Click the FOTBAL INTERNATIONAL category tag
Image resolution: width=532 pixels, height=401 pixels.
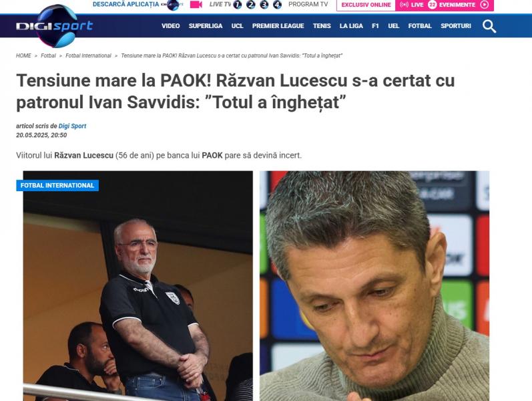(57, 186)
